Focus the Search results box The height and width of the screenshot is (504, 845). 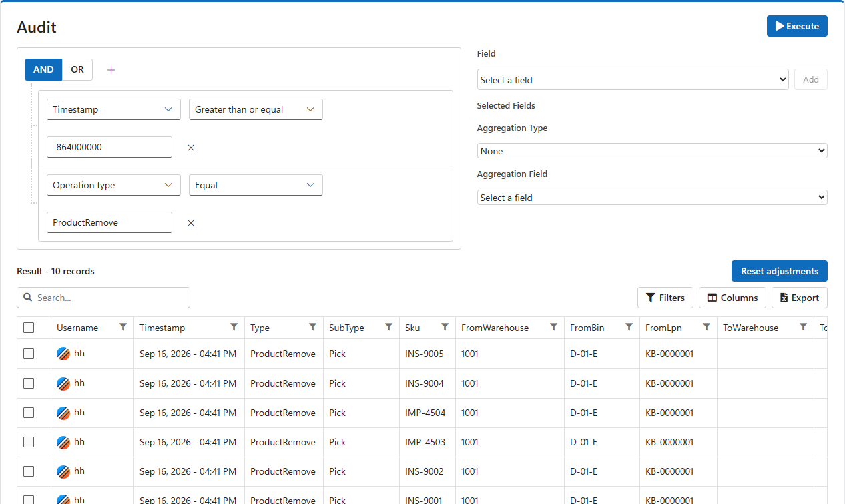point(103,298)
